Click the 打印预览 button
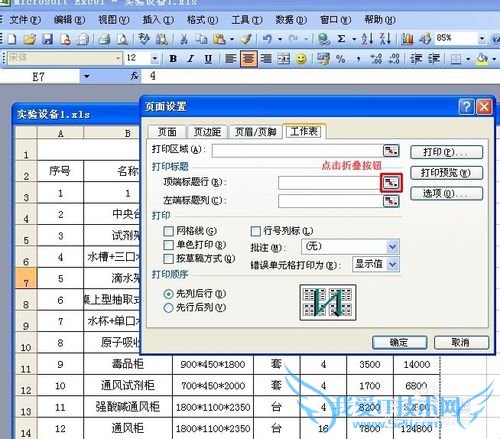Viewport: 500px width, 439px height. pyautogui.click(x=446, y=173)
